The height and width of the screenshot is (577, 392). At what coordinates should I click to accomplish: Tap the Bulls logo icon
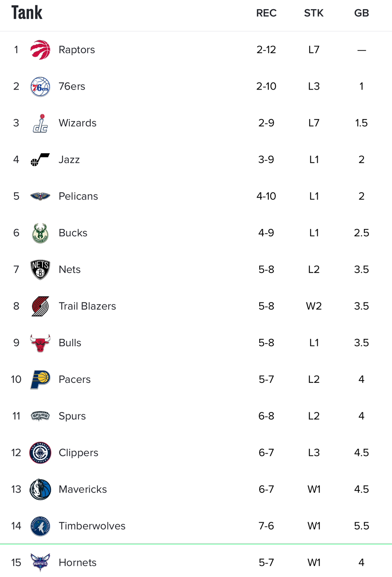[x=40, y=343]
